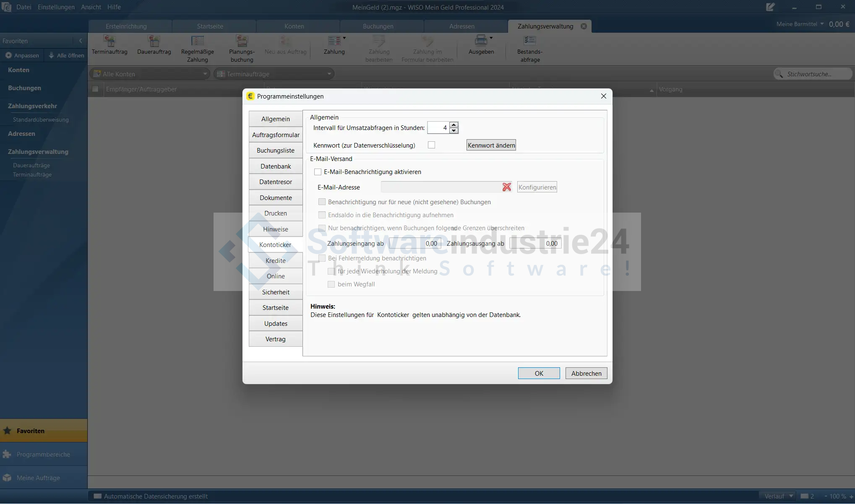Screen dimensions: 855x504
Task: Click the Bestandsabfrage toolbar icon
Action: tap(529, 42)
